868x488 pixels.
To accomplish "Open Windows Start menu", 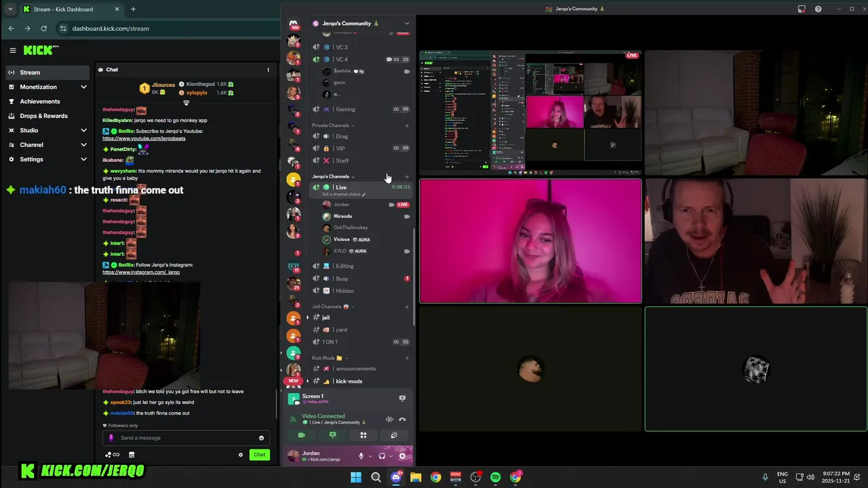I will tap(356, 477).
